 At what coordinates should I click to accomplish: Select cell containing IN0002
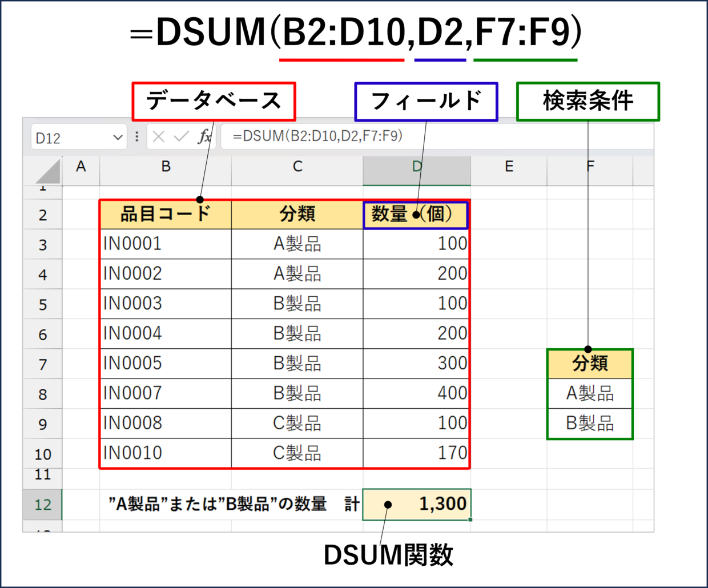coord(166,274)
